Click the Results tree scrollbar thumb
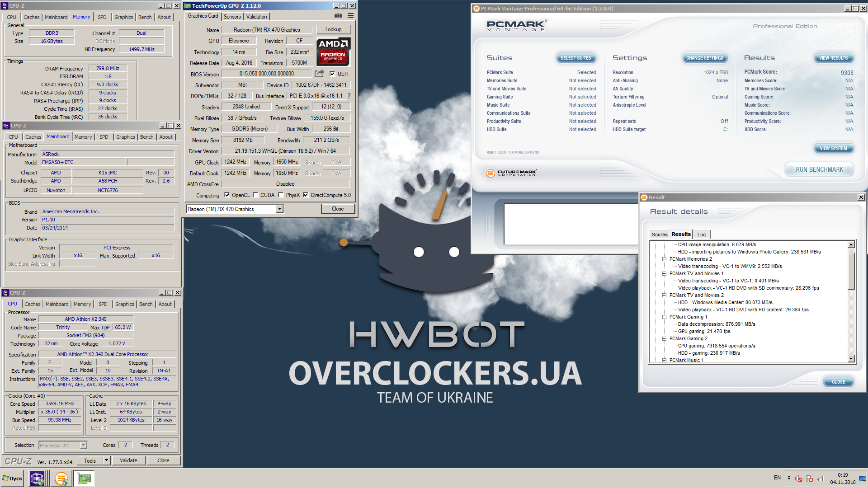This screenshot has height=488, width=868. click(x=851, y=271)
